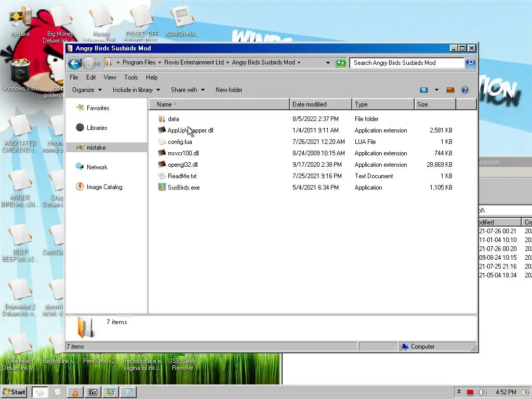Click the path field in the background window
Screen dimensions: 532x399
coord(505,210)
